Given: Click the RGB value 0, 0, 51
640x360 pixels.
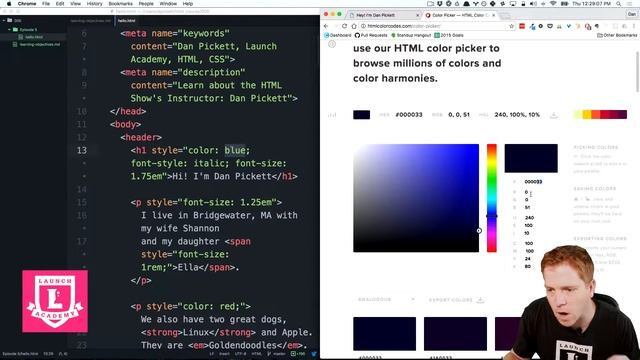Looking at the screenshot, I should point(459,115).
